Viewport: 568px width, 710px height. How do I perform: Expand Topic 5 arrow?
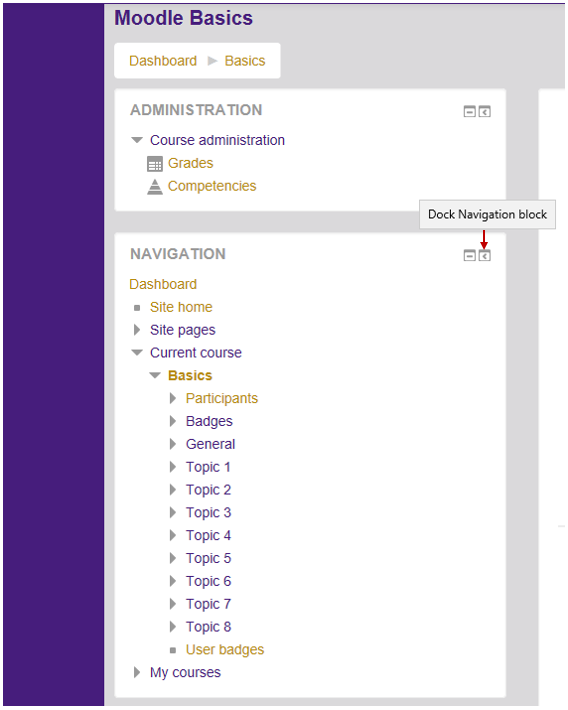(x=173, y=558)
